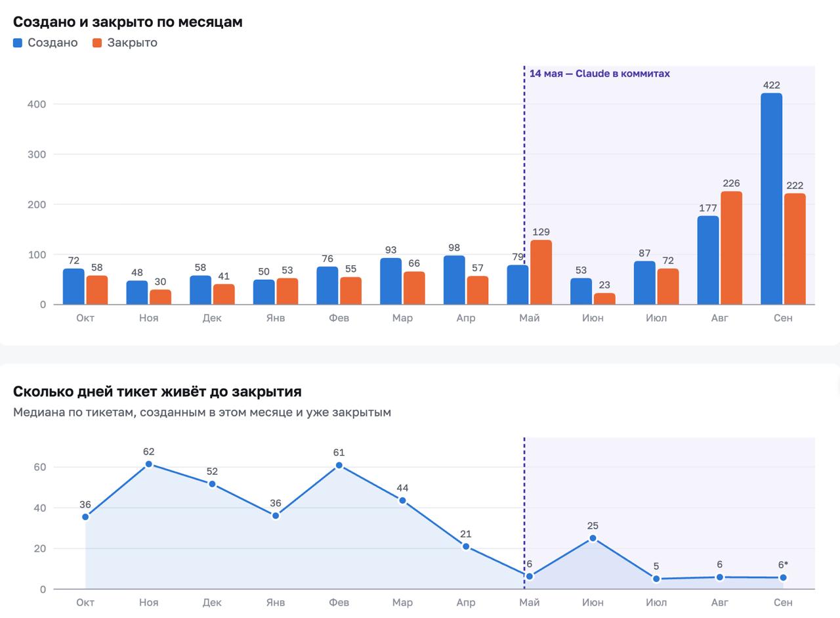Select the blue Фев bar showing 76
The width and height of the screenshot is (840, 618).
point(327,286)
